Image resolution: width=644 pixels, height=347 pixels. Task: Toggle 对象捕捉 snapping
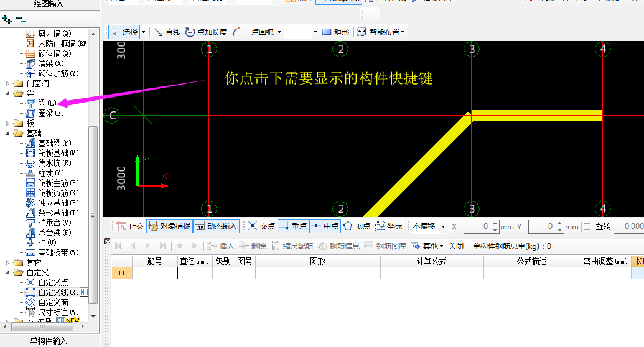coord(170,226)
